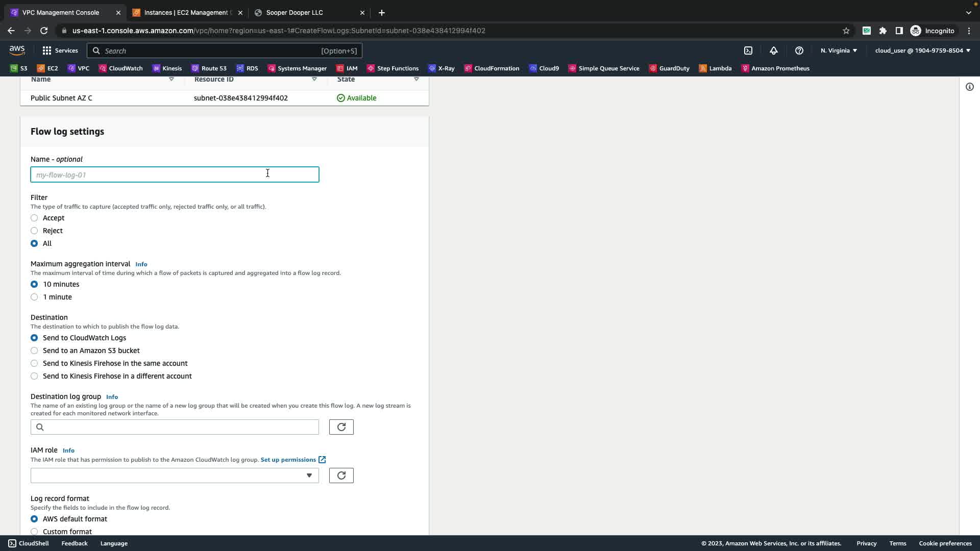This screenshot has width=980, height=551.
Task: Refresh the IAM role list
Action: coord(341,475)
